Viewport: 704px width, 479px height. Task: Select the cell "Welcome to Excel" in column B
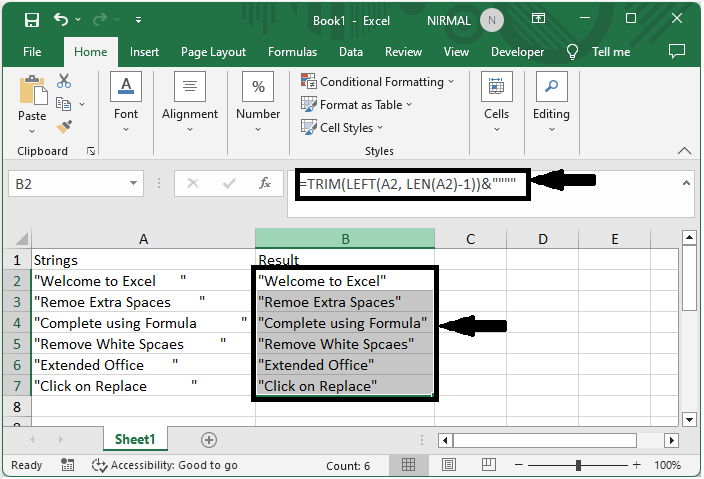[x=345, y=281]
